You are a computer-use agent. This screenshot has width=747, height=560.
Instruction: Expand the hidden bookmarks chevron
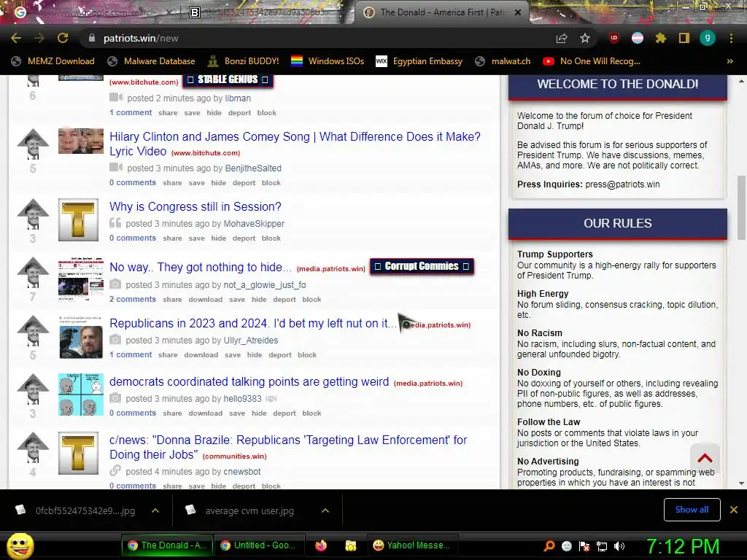(729, 61)
